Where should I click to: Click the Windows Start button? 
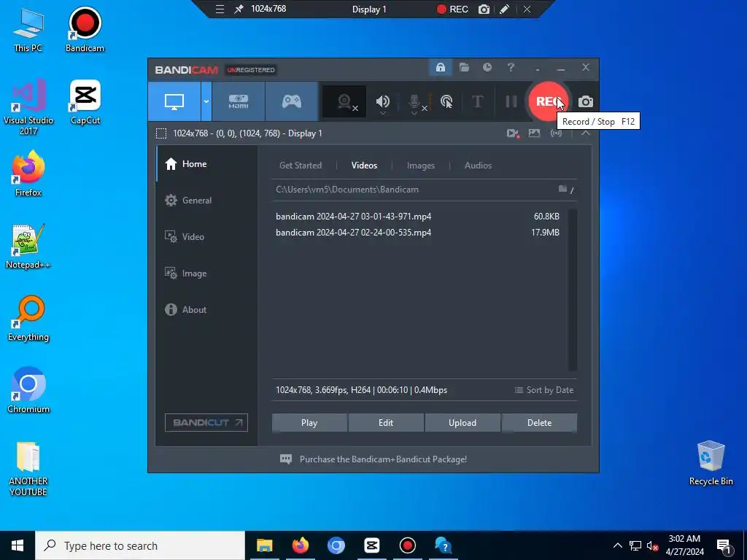click(18, 545)
